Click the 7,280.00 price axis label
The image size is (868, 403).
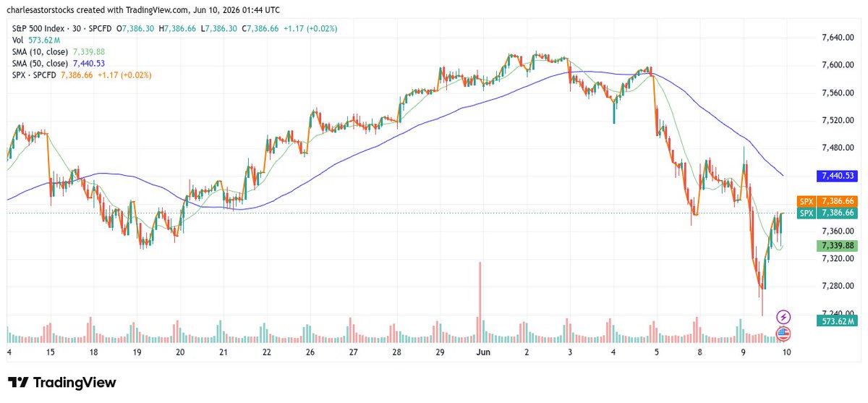(x=838, y=286)
